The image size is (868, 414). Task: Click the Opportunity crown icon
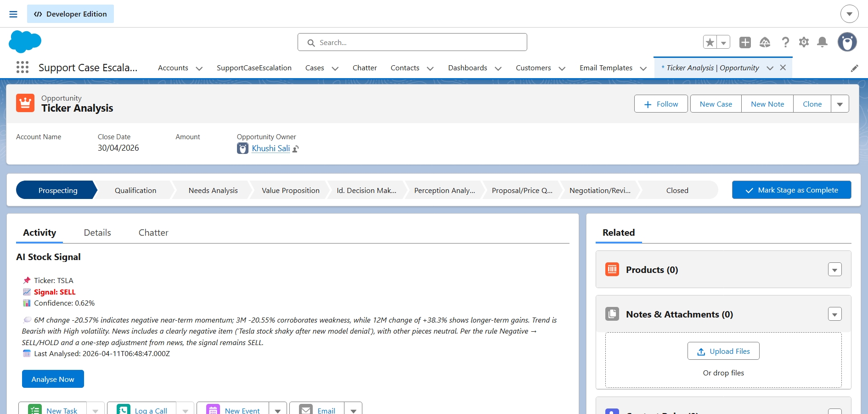25,103
